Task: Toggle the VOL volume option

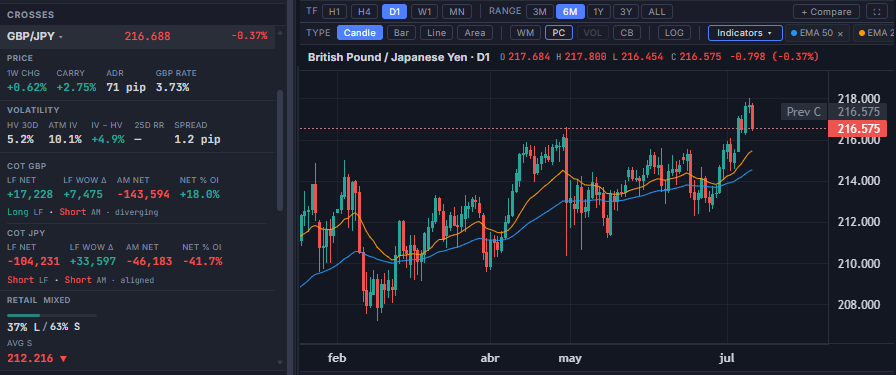Action: (593, 33)
